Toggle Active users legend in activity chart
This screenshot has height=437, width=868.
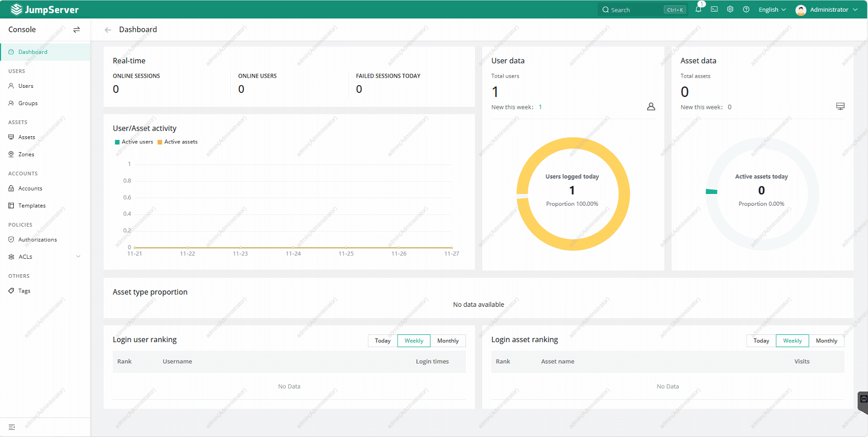(x=134, y=142)
